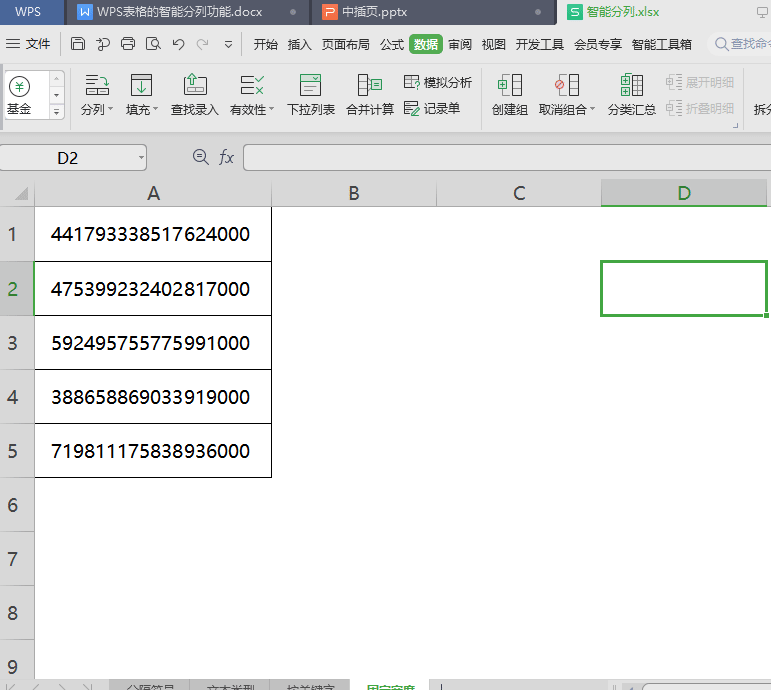Select the 创建组 create group icon

click(509, 86)
